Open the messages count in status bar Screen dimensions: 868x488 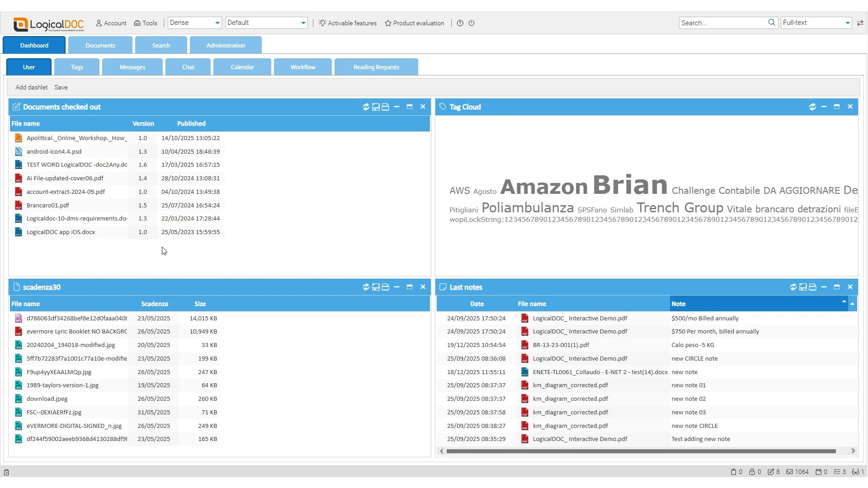[x=797, y=472]
